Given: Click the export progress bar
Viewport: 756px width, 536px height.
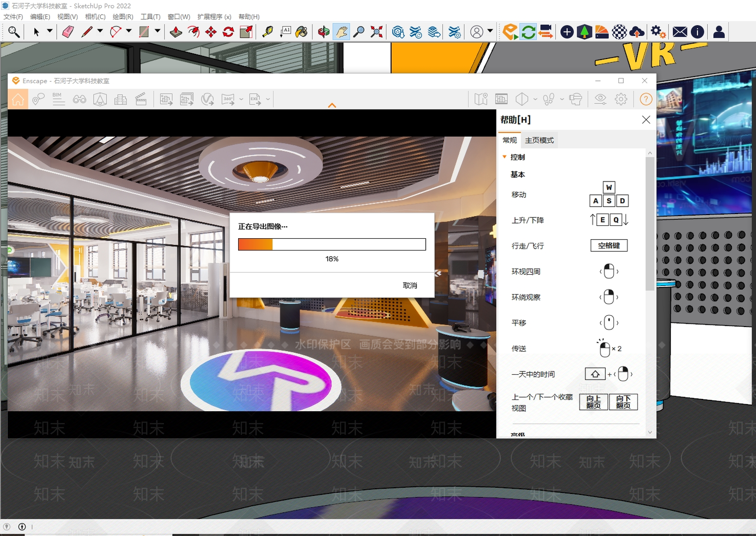Looking at the screenshot, I should [x=332, y=244].
